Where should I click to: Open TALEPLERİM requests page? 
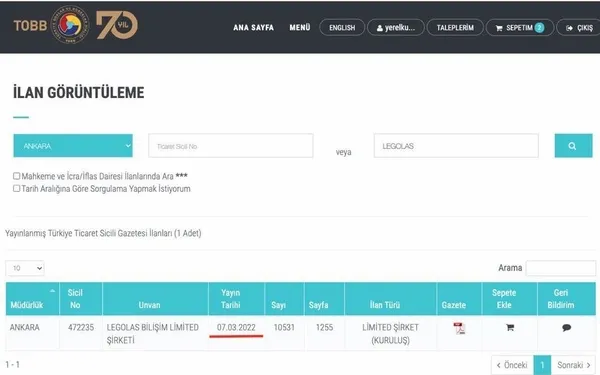pyautogui.click(x=455, y=28)
